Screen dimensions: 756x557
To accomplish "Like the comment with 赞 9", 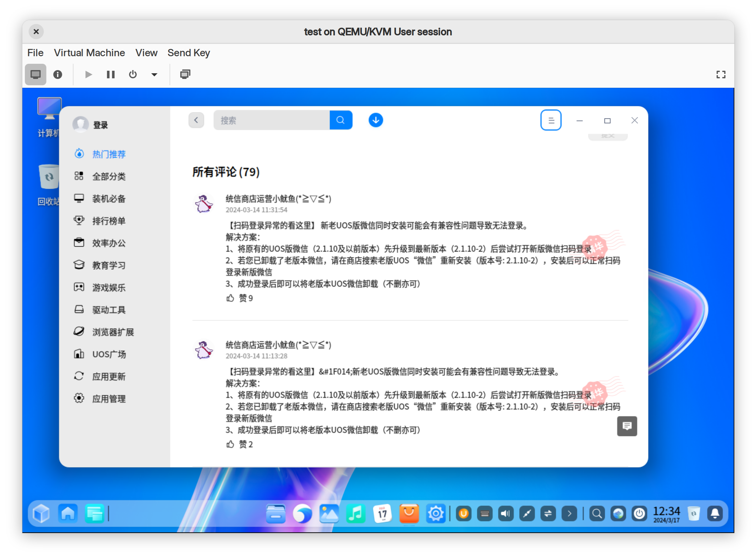I will [x=239, y=298].
